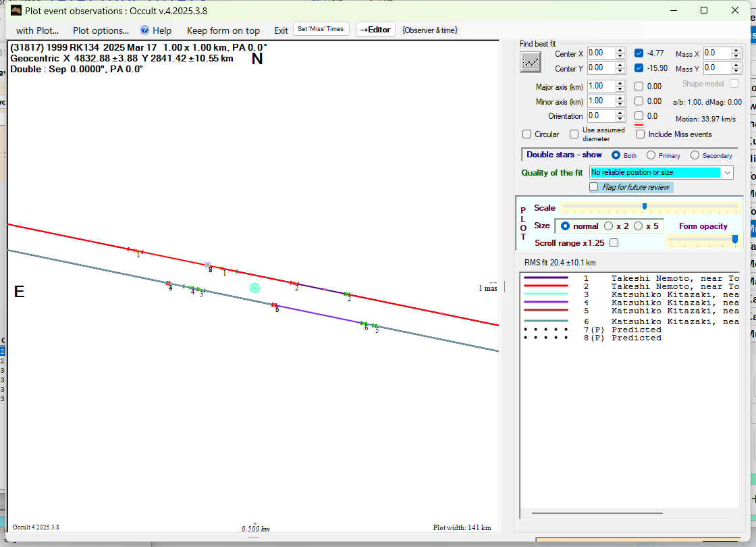Select the x 5 plot size option
Viewport: 756px width, 547px height.
click(639, 226)
